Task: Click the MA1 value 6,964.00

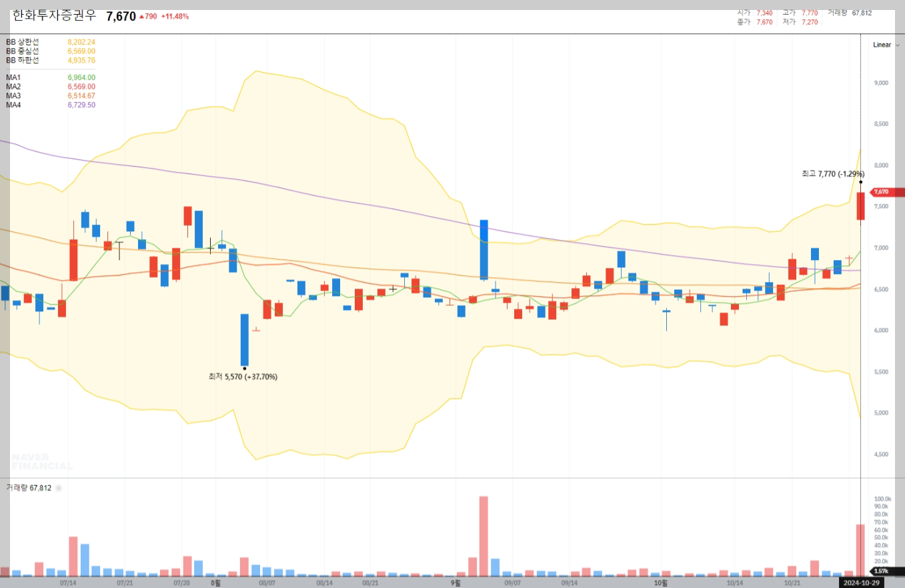Action: (x=81, y=77)
